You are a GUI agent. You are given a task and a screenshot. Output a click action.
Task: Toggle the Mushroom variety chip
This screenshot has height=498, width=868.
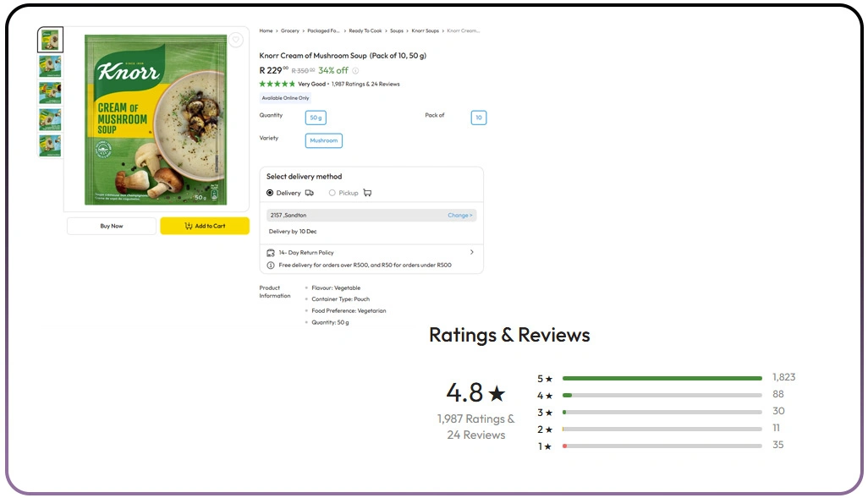(x=323, y=140)
